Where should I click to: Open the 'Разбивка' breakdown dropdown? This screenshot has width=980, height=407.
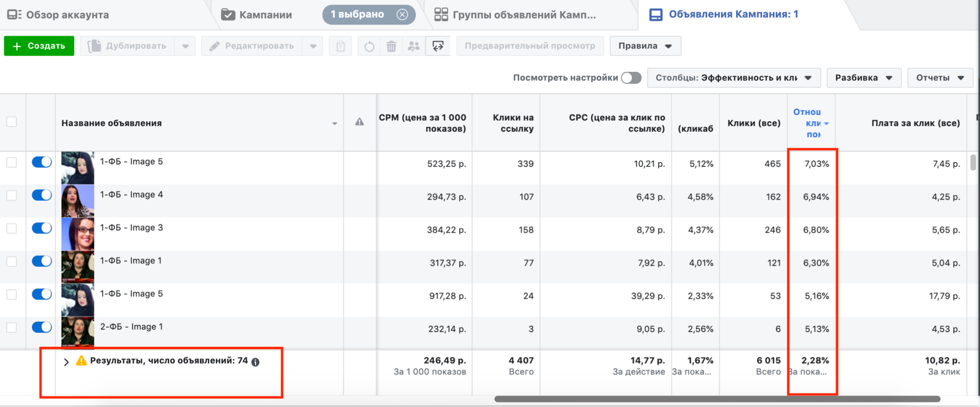863,78
